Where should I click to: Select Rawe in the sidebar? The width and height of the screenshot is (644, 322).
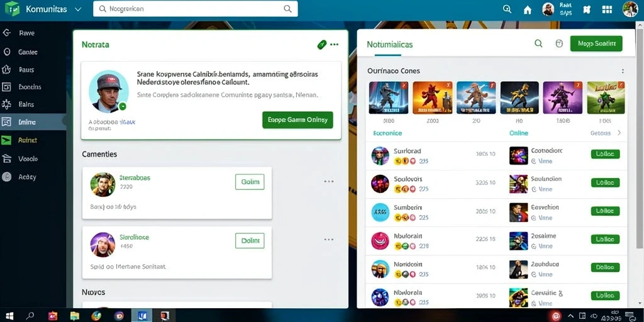click(33, 33)
